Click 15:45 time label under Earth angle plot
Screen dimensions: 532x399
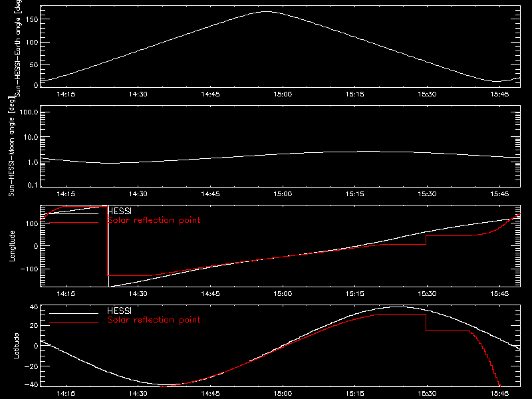click(499, 94)
